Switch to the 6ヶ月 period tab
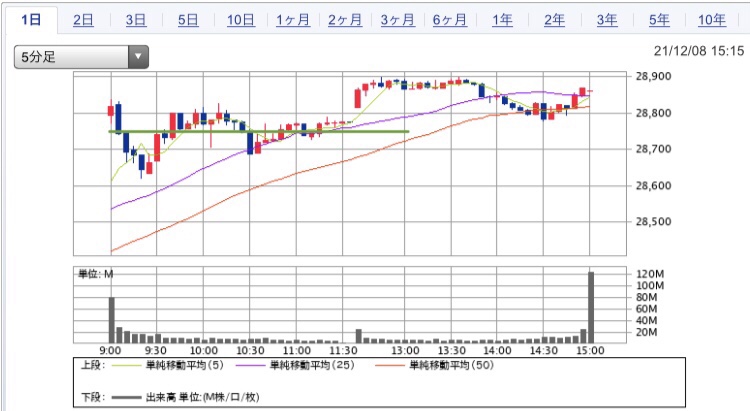This screenshot has width=750, height=411. [450, 20]
